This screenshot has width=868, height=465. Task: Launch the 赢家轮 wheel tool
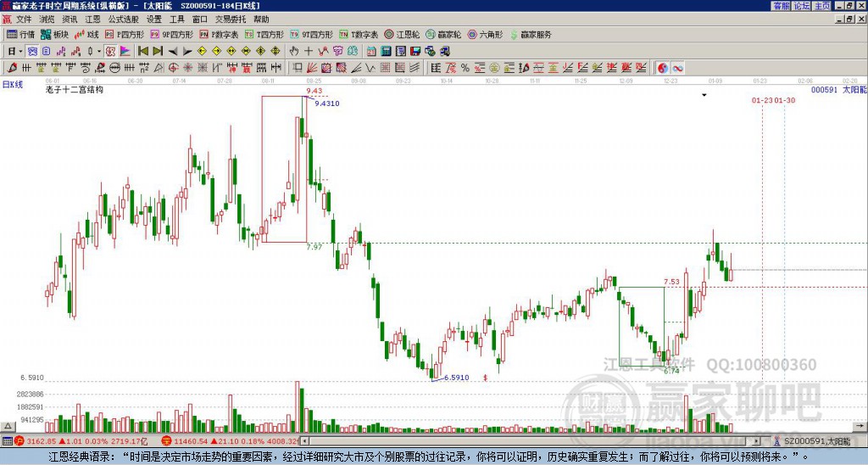point(443,34)
